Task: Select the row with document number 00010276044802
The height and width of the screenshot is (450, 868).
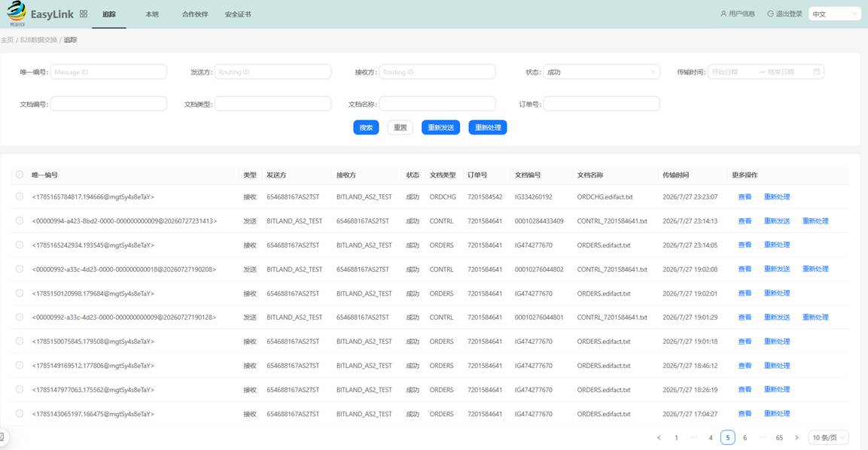Action: tap(20, 269)
